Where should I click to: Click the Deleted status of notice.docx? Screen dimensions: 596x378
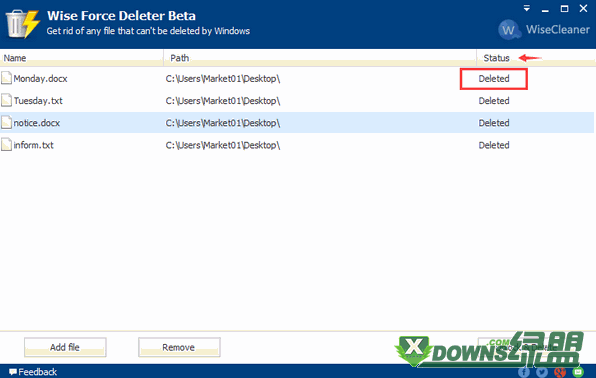(x=494, y=123)
